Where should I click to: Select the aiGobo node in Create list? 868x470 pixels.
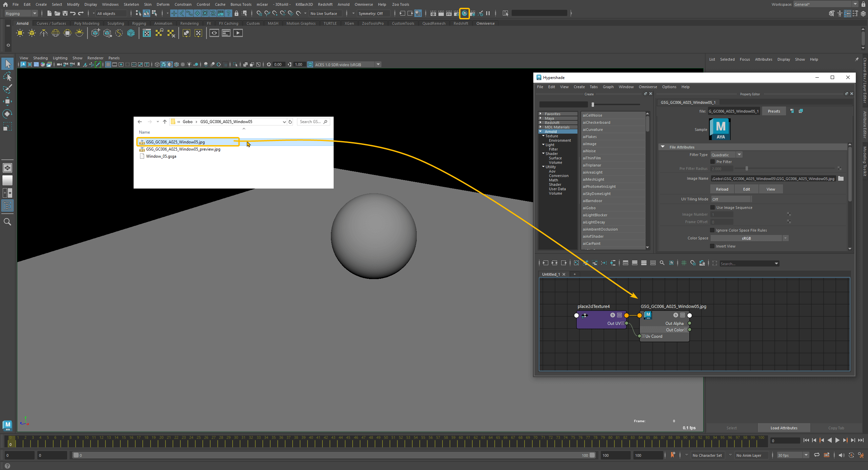point(589,208)
